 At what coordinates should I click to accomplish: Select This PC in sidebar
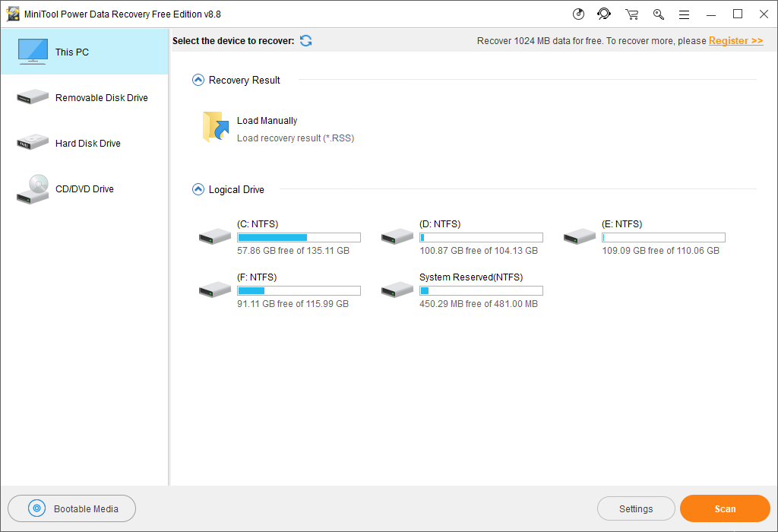[x=85, y=52]
